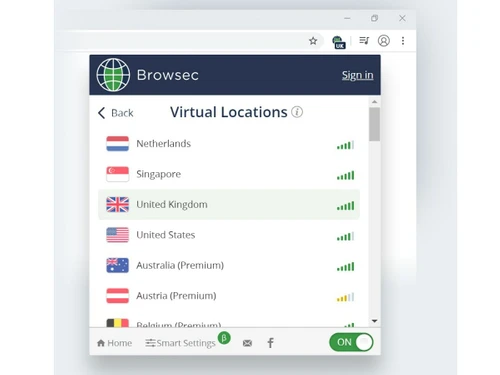This screenshot has width=500, height=375.
Task: Click the Netherlands flag icon
Action: 117,144
